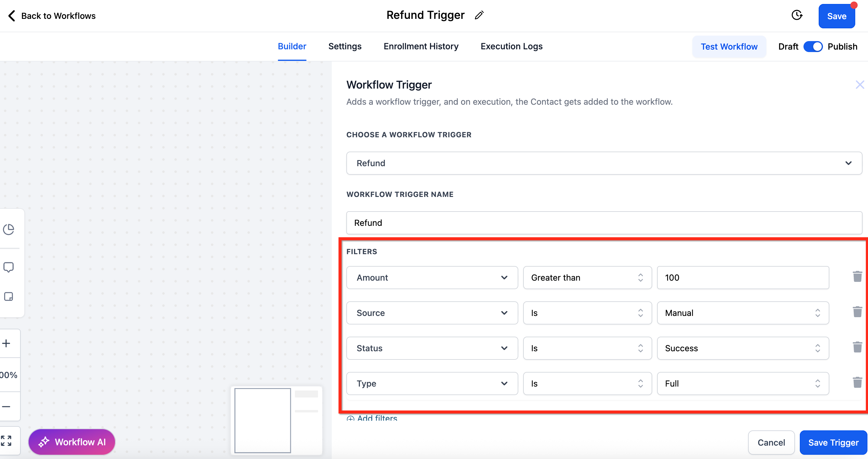The image size is (868, 459).
Task: Open the version history clock icon
Action: pyautogui.click(x=796, y=15)
